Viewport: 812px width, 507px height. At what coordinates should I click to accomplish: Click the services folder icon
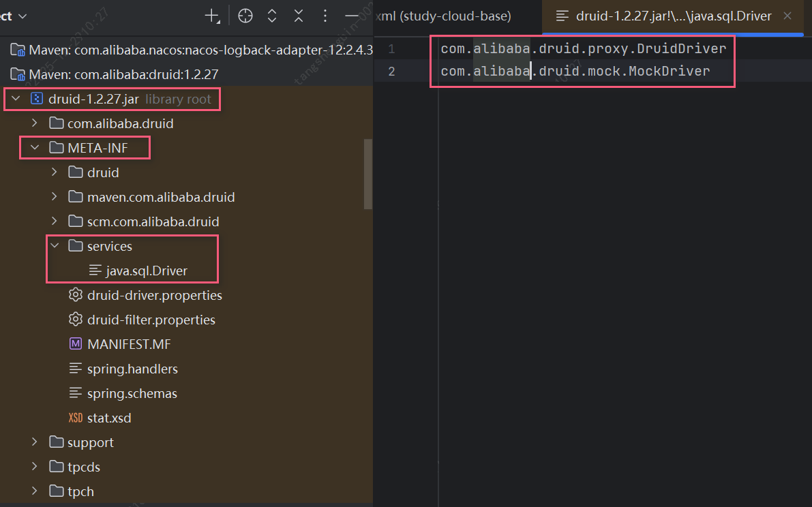pos(76,246)
